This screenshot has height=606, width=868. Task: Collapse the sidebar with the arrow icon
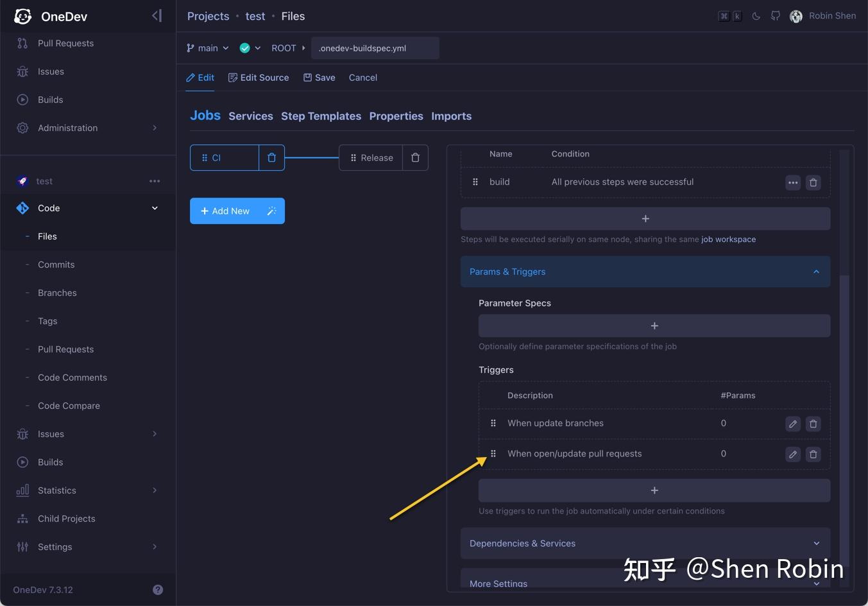click(157, 16)
